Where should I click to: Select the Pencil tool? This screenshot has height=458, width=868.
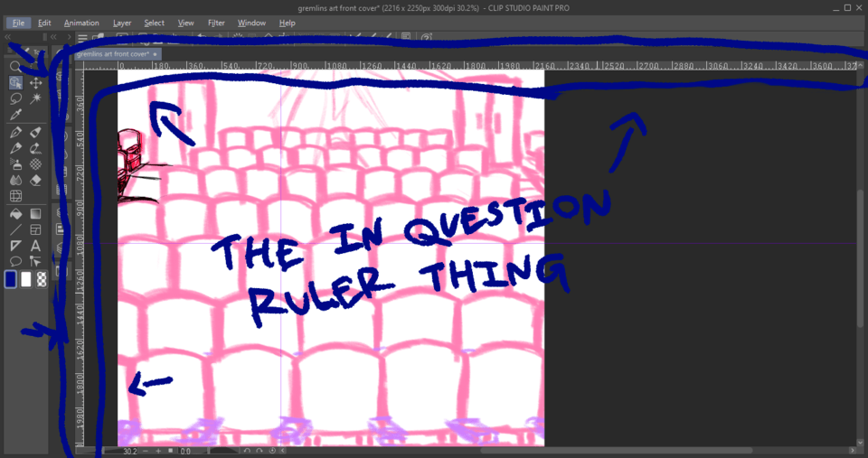coord(15,148)
